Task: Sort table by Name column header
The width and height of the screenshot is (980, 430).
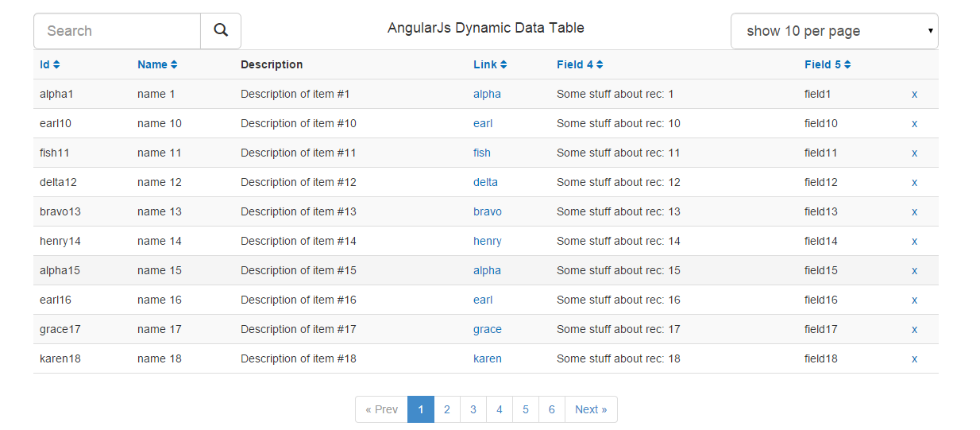Action: click(157, 64)
